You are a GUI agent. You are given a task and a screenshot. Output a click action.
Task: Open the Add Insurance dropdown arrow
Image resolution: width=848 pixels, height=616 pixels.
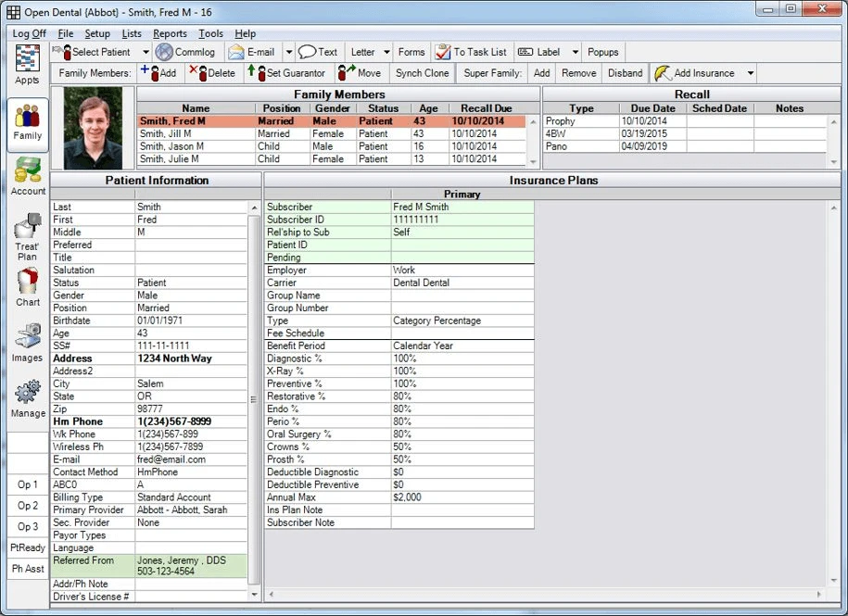[x=750, y=73]
